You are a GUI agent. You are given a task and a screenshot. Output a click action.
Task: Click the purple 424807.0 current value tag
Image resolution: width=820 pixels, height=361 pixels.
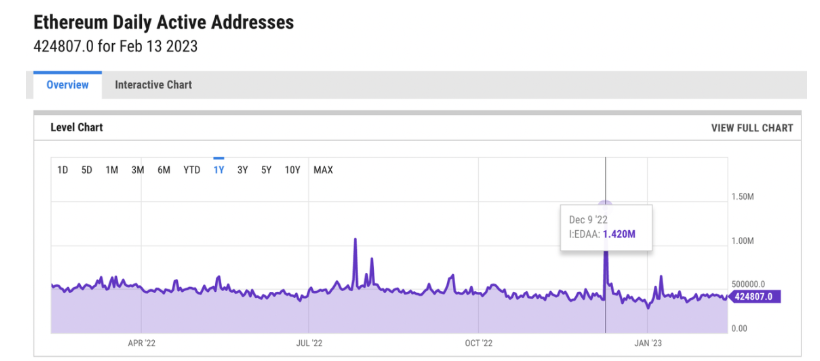754,297
